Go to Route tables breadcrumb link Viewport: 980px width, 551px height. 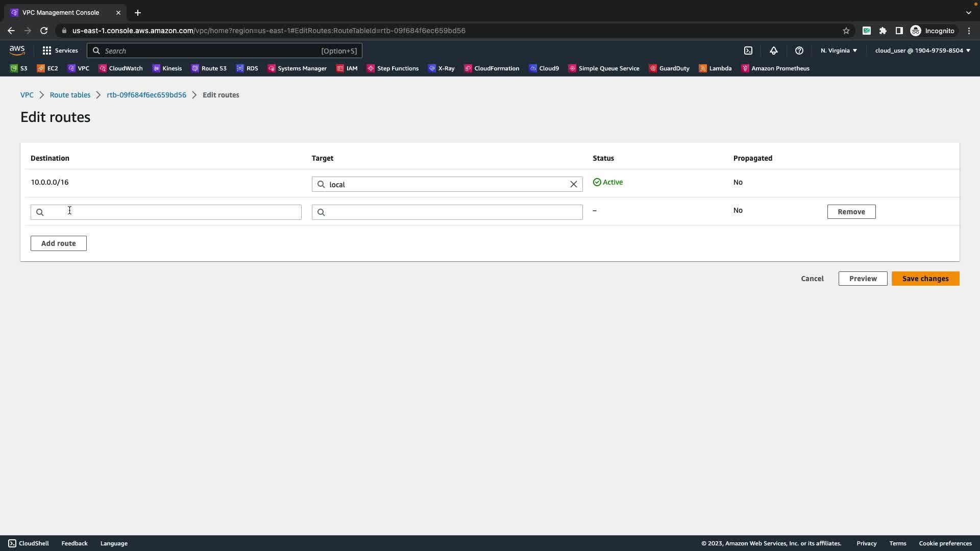click(70, 95)
